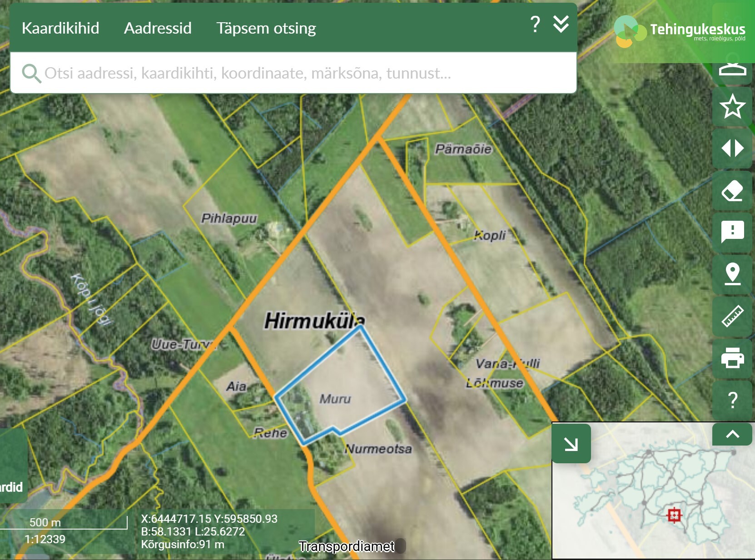This screenshot has width=755, height=560.
Task: Open the feedback speech bubble tool
Action: 732,232
